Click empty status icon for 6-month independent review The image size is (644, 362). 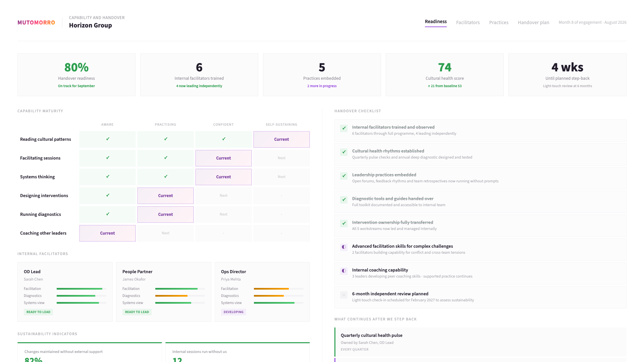(x=343, y=295)
